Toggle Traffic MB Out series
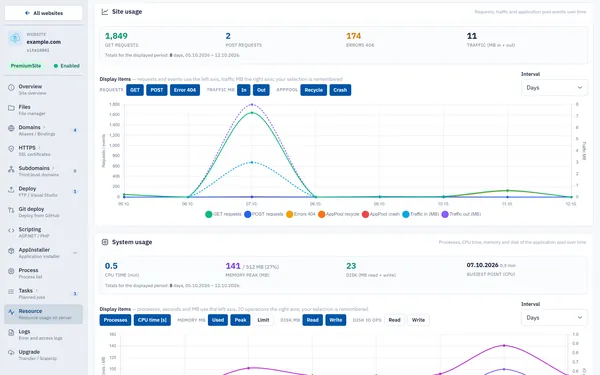 click(x=261, y=90)
